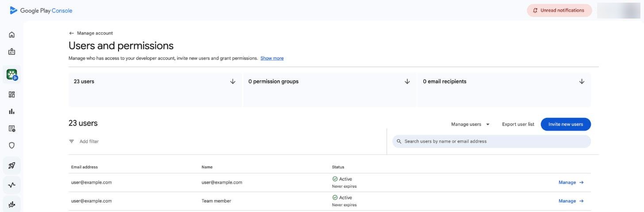Click the bell icon in Unread notifications

(536, 10)
